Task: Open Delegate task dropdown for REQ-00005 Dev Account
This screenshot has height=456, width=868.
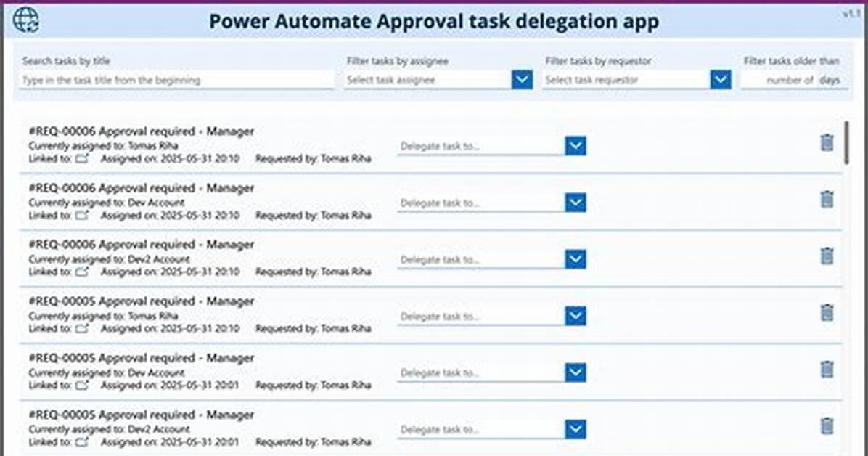Action: coord(576,372)
